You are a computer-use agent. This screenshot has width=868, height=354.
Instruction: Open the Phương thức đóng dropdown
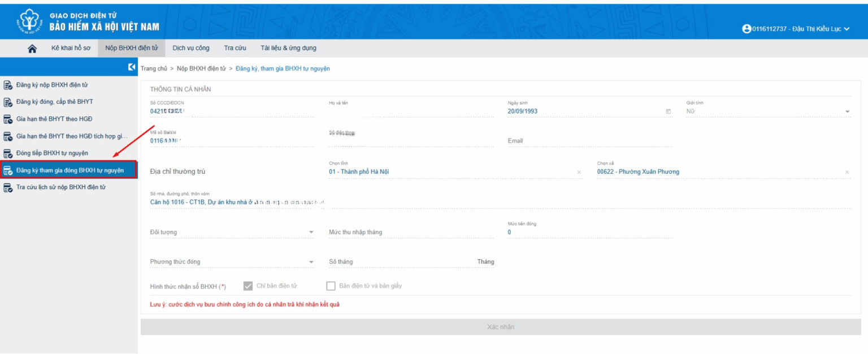(311, 262)
